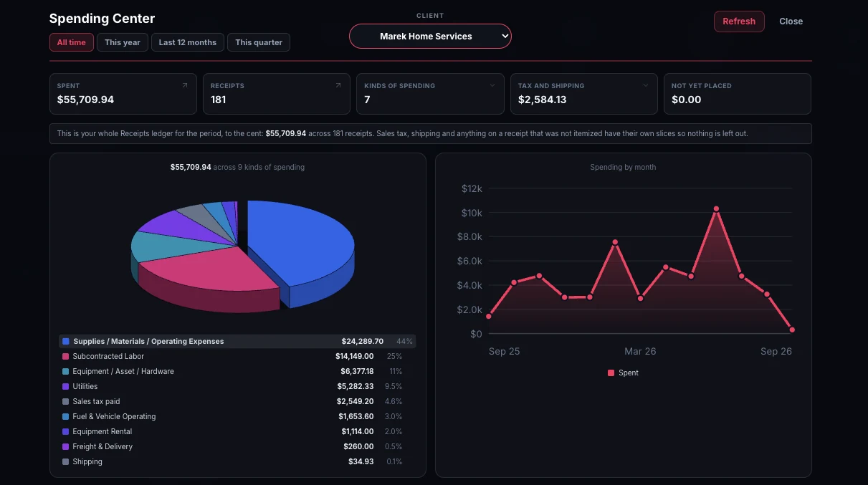The height and width of the screenshot is (485, 868).
Task: Select the This quarter filter
Action: click(x=259, y=42)
